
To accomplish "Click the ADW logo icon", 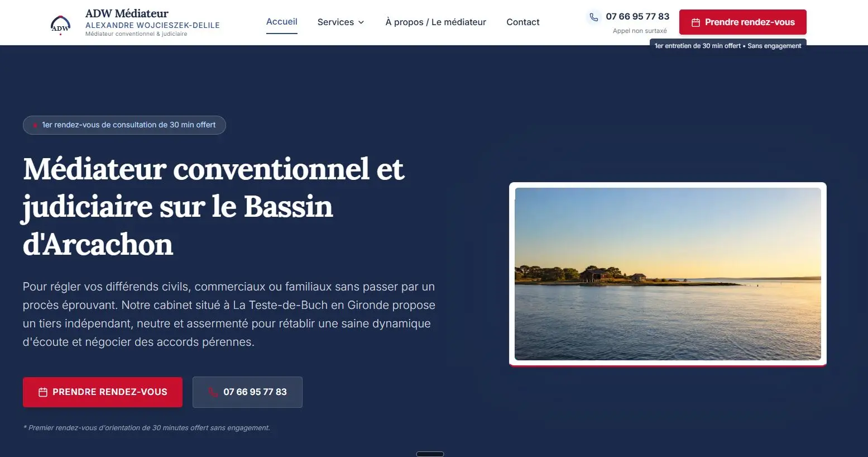I will [60, 25].
